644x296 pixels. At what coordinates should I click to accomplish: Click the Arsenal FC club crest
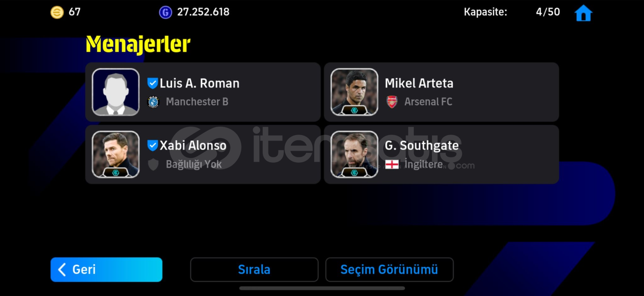(x=392, y=102)
